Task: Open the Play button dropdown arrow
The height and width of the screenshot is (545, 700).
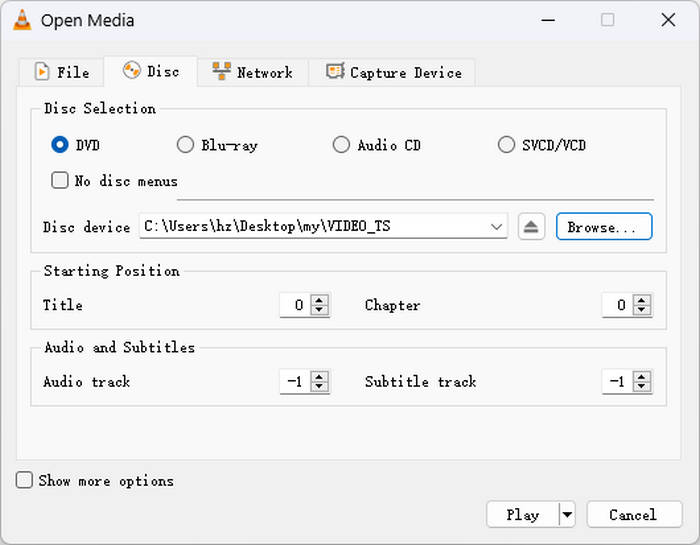Action: click(567, 515)
